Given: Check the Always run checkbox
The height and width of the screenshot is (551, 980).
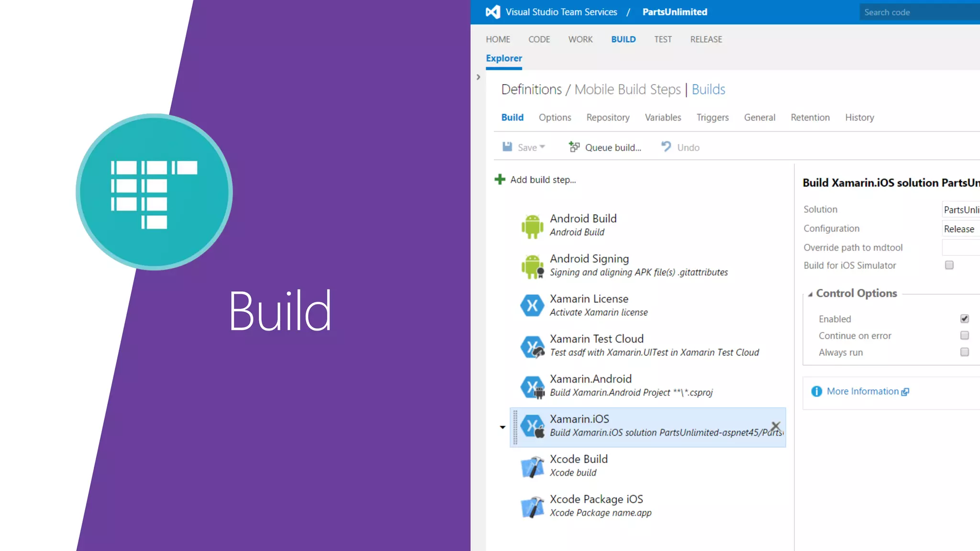Looking at the screenshot, I should click(x=964, y=352).
